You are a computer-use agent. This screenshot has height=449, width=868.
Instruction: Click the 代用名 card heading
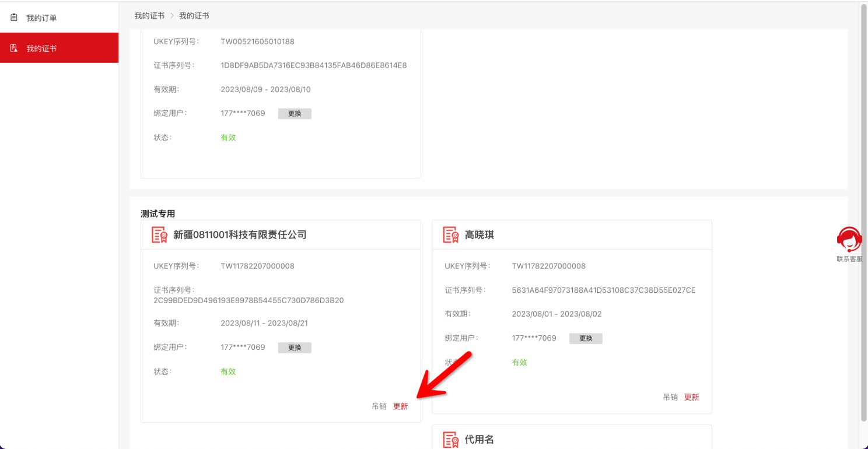(x=480, y=440)
